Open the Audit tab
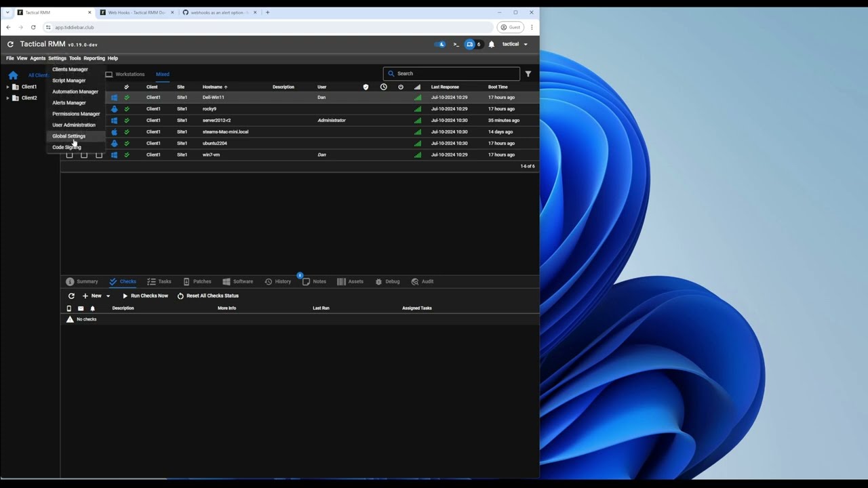Viewport: 868px width, 488px height. 422,281
